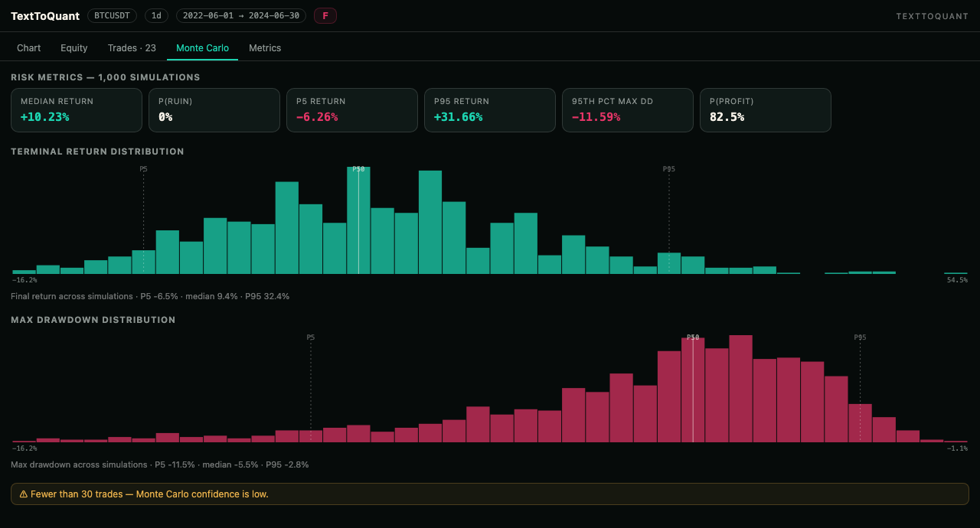Select the Median Return metric card
980x528 pixels.
pos(77,110)
